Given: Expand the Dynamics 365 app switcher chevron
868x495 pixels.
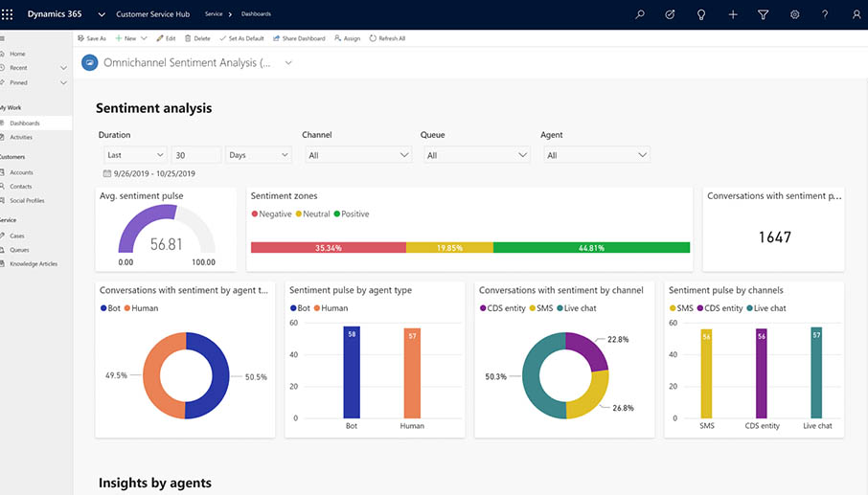Looking at the screenshot, I should tap(102, 14).
